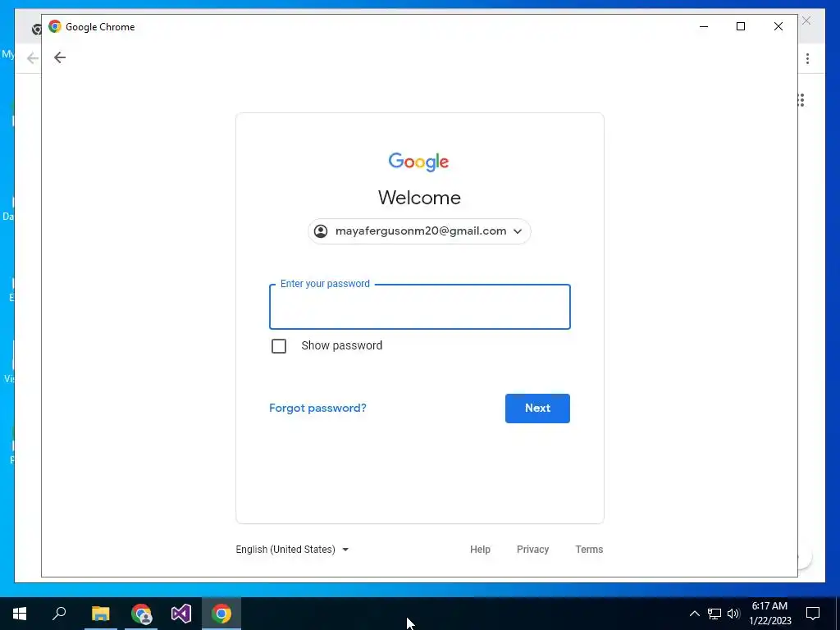The image size is (840, 630).
Task: Open Windows taskbar search
Action: pos(59,614)
